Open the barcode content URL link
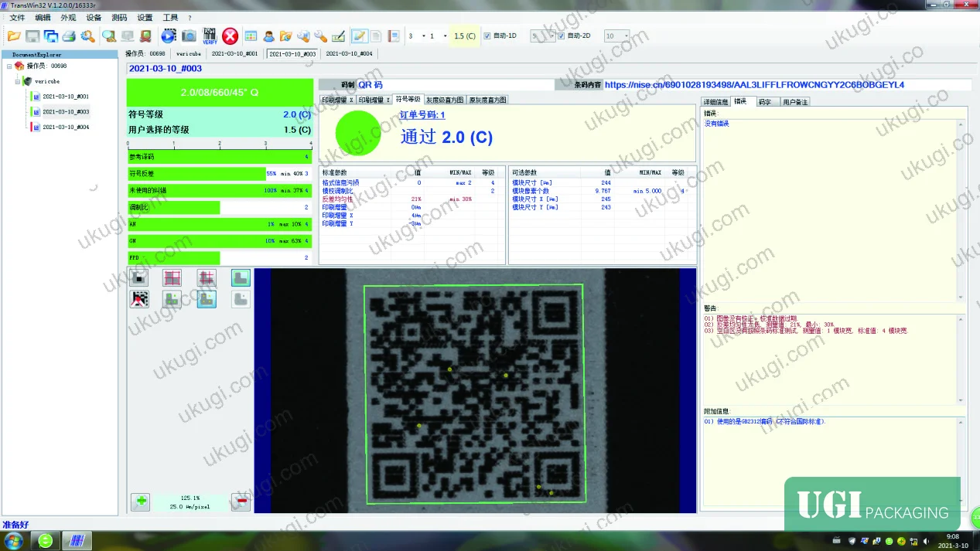 (754, 84)
